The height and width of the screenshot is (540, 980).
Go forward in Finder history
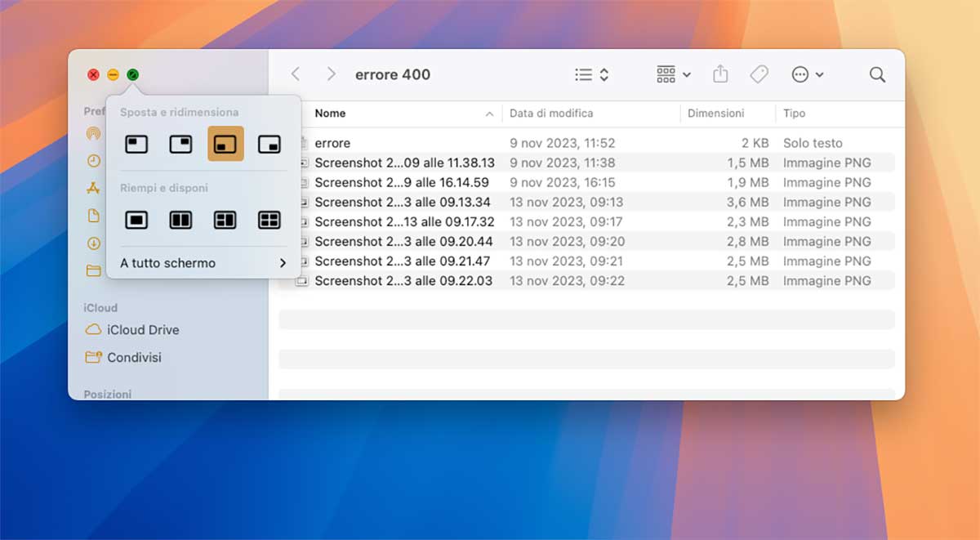pos(331,74)
